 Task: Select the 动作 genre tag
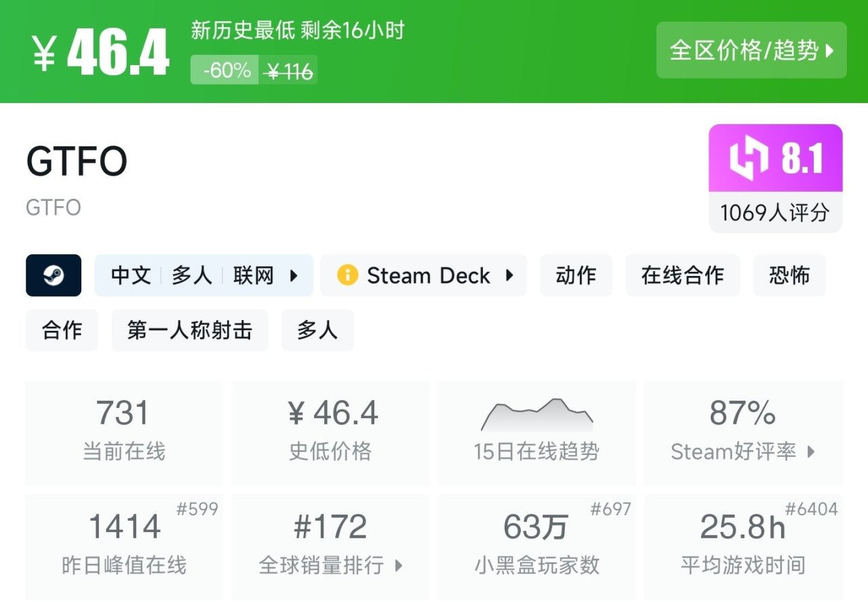(x=576, y=275)
